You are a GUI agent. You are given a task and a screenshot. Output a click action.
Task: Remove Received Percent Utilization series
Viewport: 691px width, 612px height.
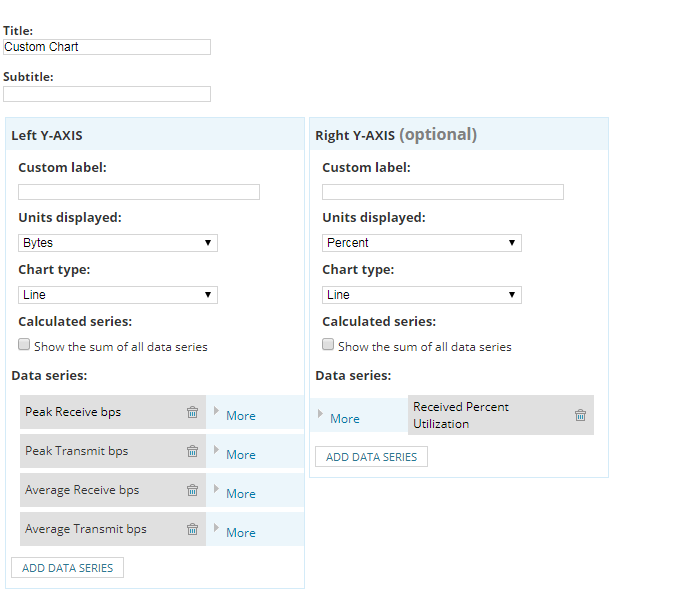tap(580, 415)
